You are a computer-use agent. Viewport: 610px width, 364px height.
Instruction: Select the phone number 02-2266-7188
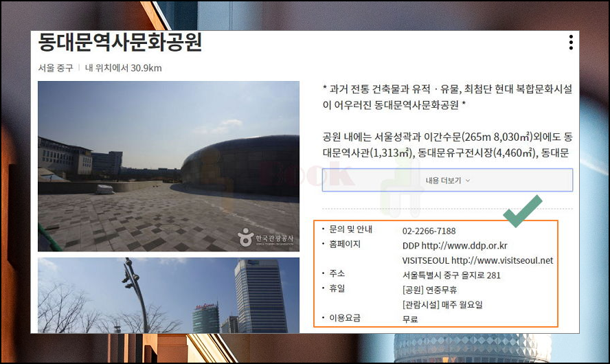tap(429, 231)
